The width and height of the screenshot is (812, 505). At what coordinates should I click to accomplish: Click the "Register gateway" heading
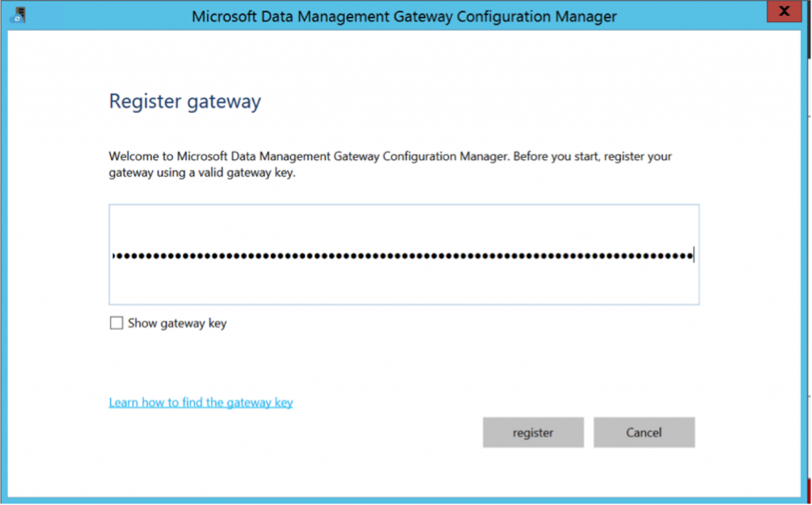tap(185, 101)
